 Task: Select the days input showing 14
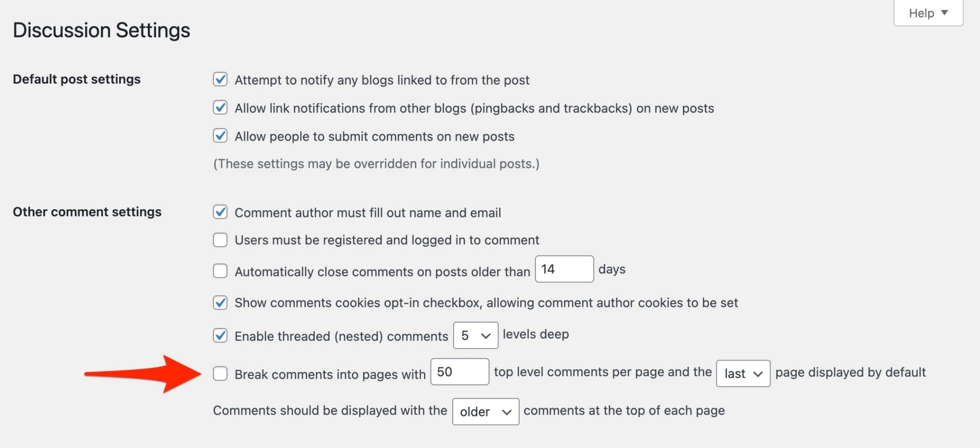pos(564,269)
